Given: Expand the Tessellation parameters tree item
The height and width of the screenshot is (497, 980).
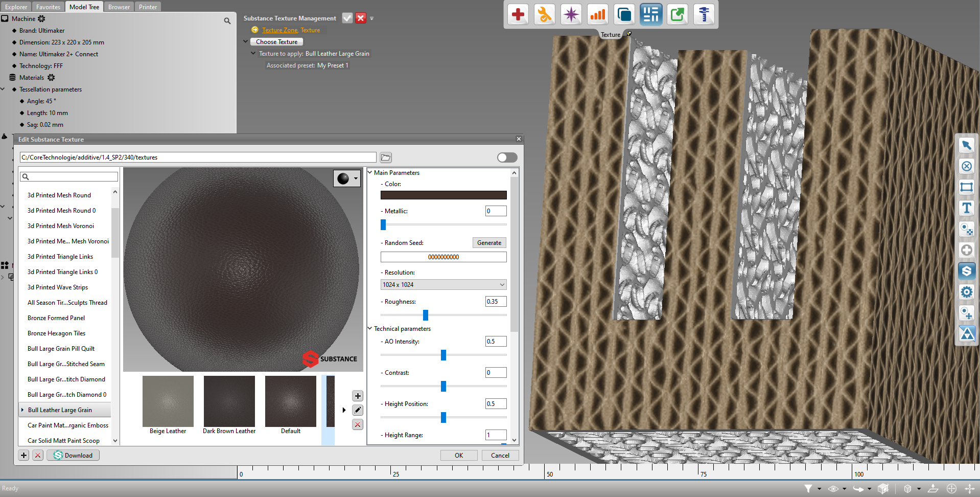Looking at the screenshot, I should (x=4, y=89).
